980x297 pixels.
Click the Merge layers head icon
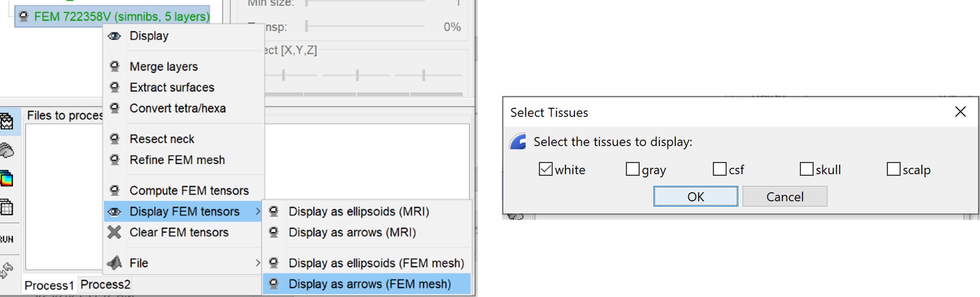[114, 67]
